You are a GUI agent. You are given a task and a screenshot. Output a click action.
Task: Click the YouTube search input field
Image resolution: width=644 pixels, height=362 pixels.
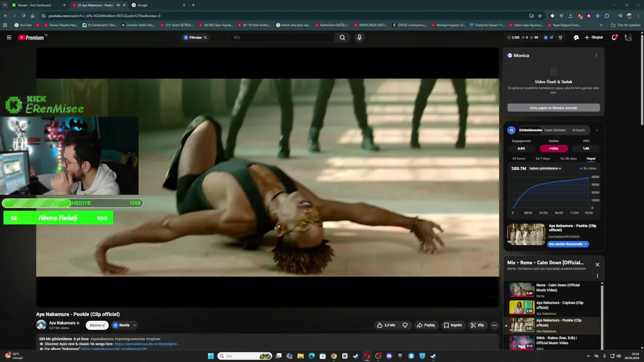[282, 37]
